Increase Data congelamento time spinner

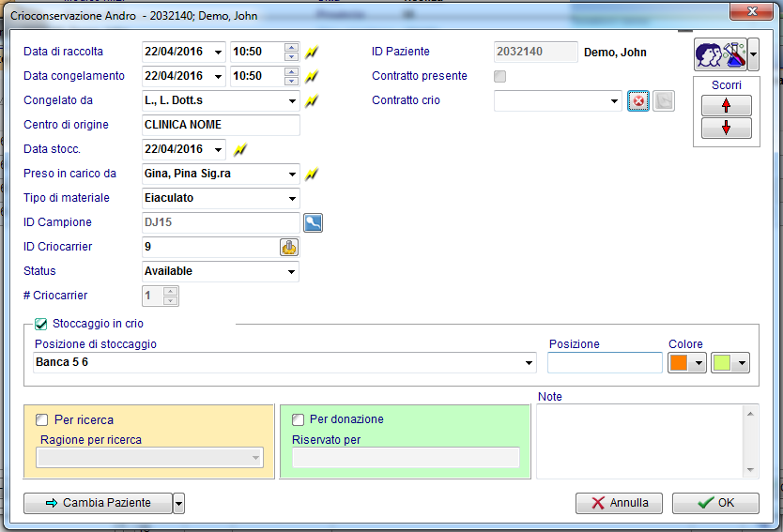(291, 72)
